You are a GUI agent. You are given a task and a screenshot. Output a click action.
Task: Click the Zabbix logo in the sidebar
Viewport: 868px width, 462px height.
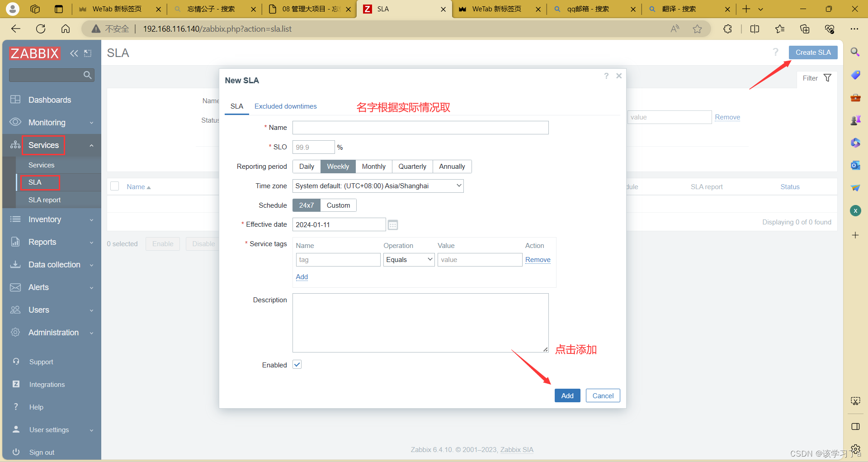pyautogui.click(x=35, y=53)
